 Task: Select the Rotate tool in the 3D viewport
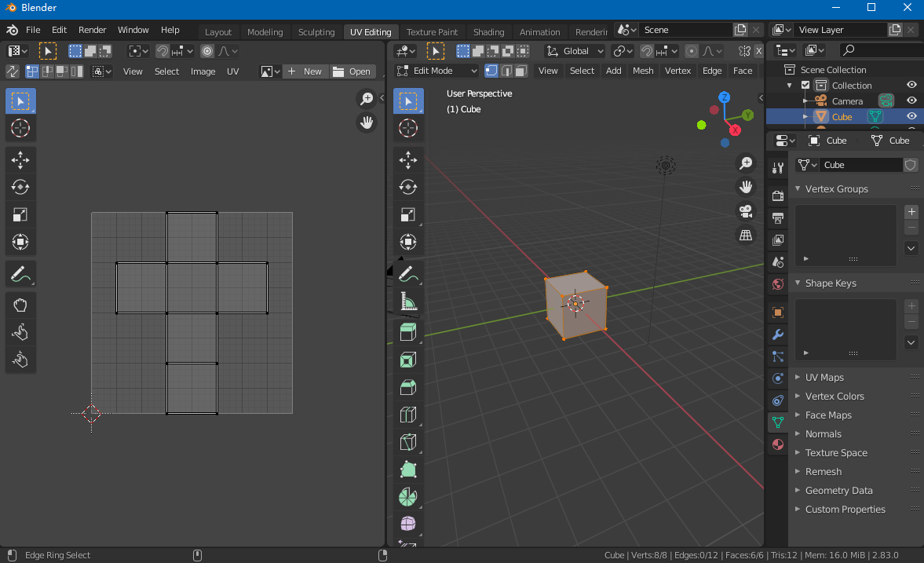(x=408, y=187)
